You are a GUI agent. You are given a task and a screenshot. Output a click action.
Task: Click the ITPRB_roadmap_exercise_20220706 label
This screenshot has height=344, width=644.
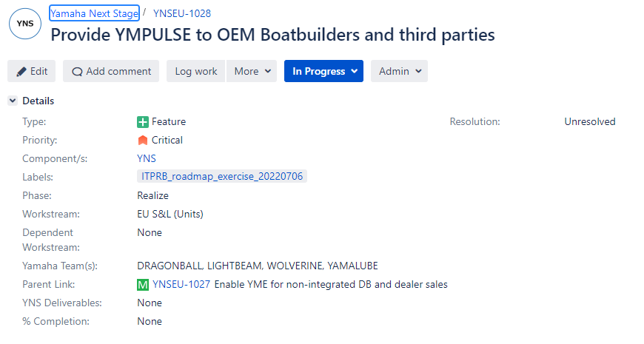pyautogui.click(x=222, y=177)
